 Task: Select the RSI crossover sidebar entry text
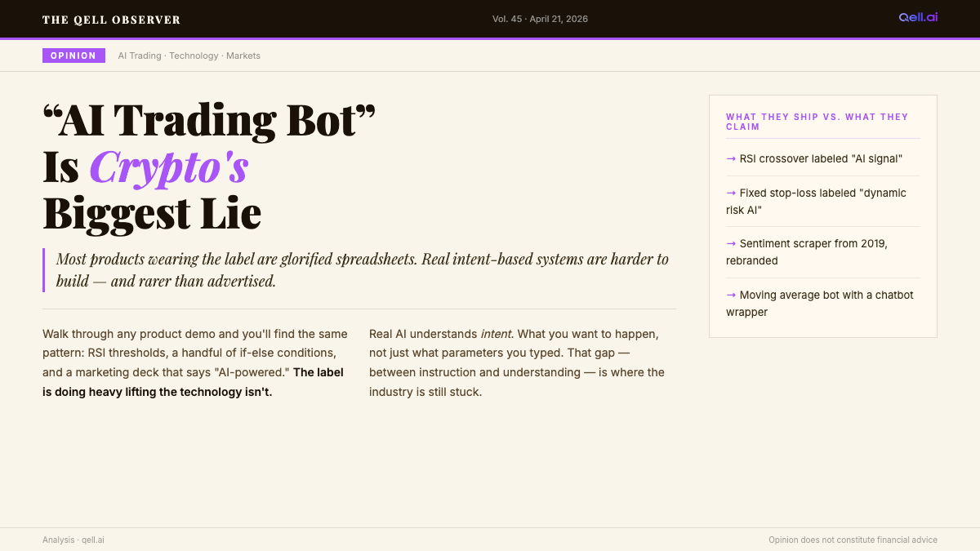click(821, 158)
